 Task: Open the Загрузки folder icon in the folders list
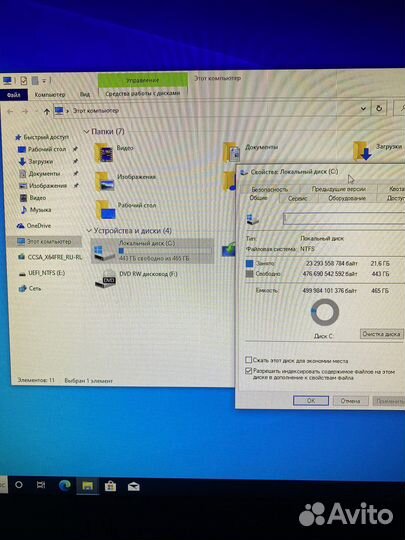pos(363,151)
